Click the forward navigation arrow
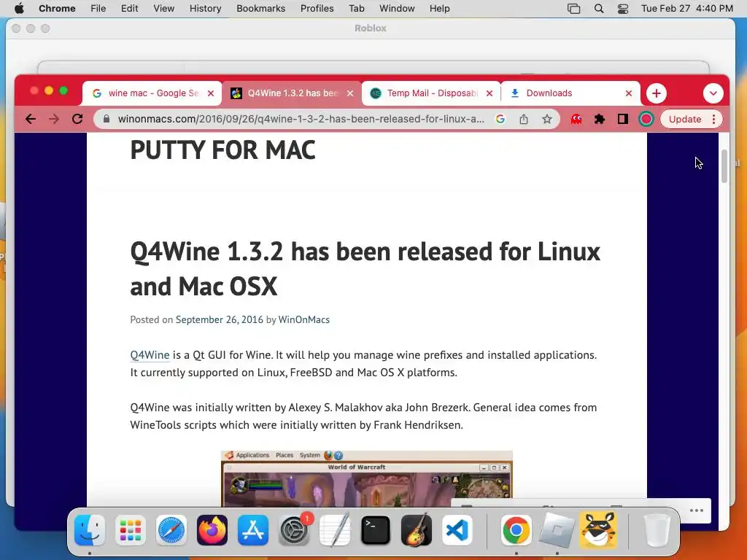 click(x=54, y=119)
